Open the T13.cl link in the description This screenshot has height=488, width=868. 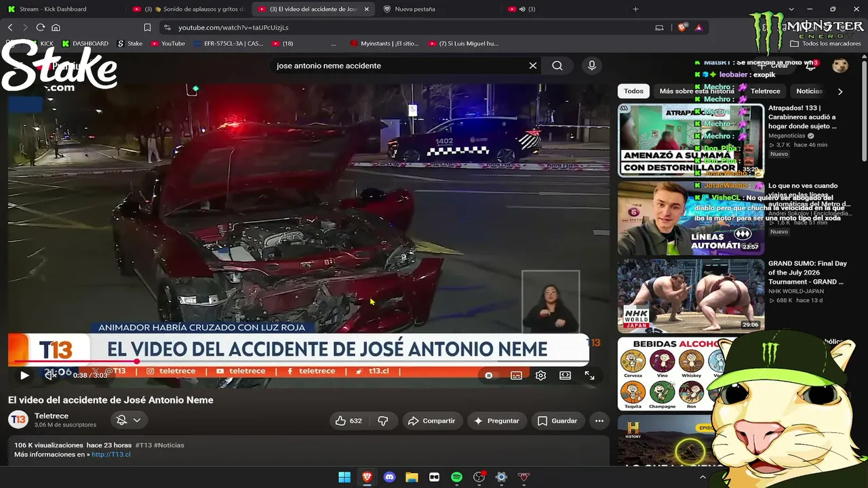(x=111, y=454)
